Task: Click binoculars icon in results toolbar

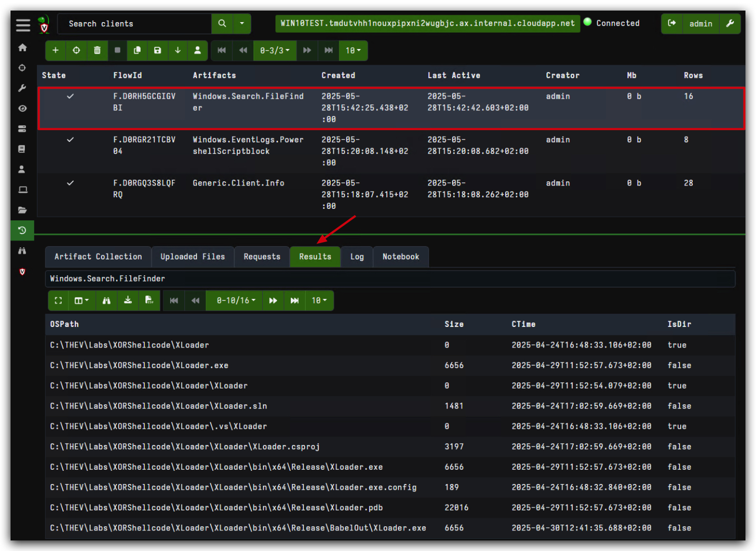Action: [106, 301]
